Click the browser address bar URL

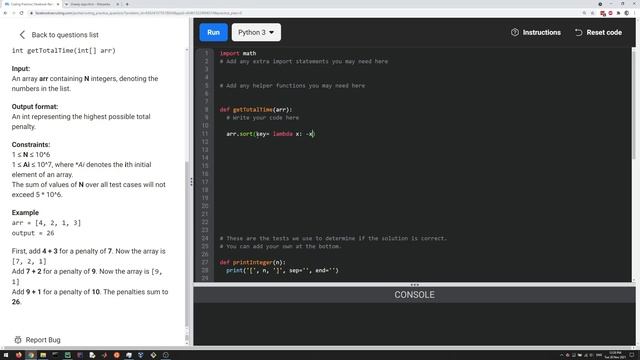tap(139, 13)
